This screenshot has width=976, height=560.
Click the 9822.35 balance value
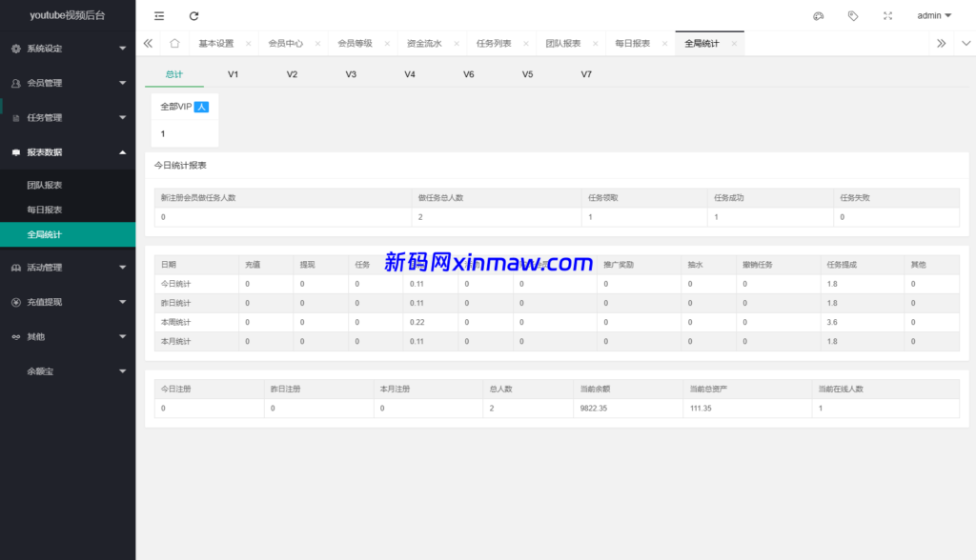[594, 409]
